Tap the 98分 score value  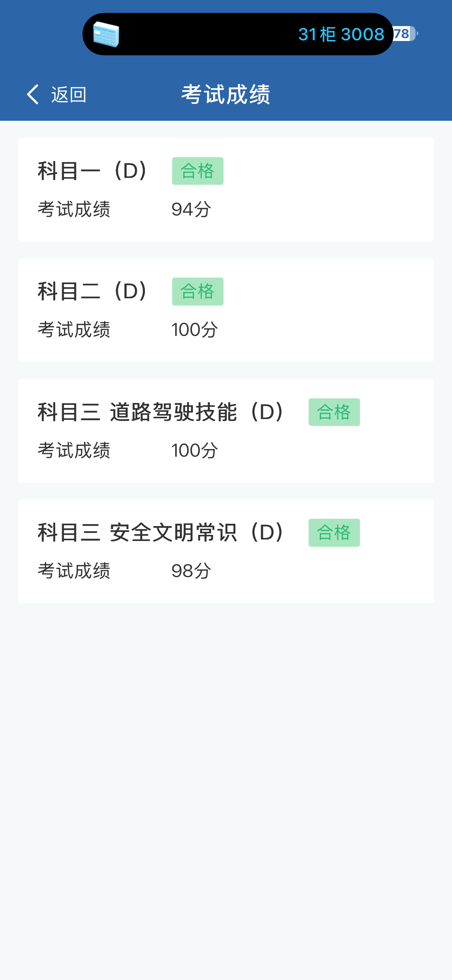[x=191, y=571]
